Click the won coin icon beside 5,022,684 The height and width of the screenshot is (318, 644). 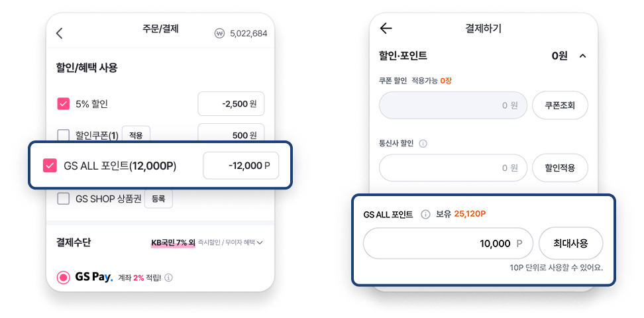click(220, 33)
